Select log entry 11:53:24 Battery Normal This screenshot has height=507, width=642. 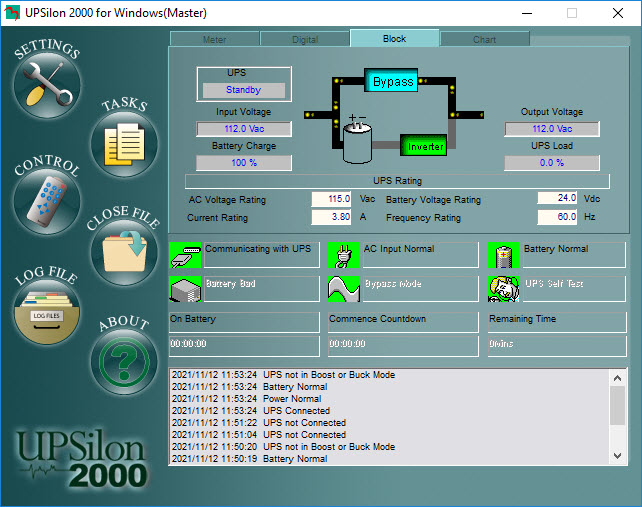pyautogui.click(x=249, y=387)
